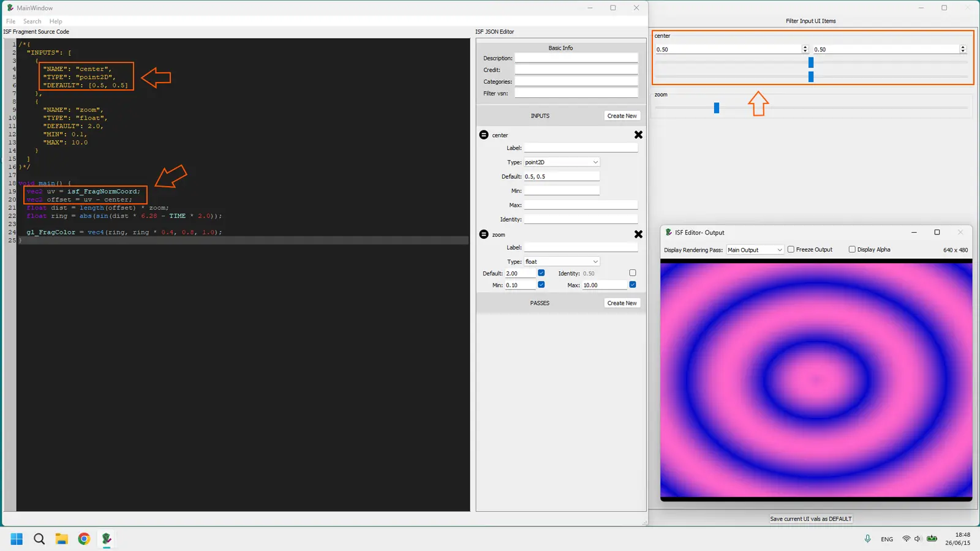Click the center Y slider handle
Image resolution: width=980 pixels, height=551 pixels.
(811, 77)
